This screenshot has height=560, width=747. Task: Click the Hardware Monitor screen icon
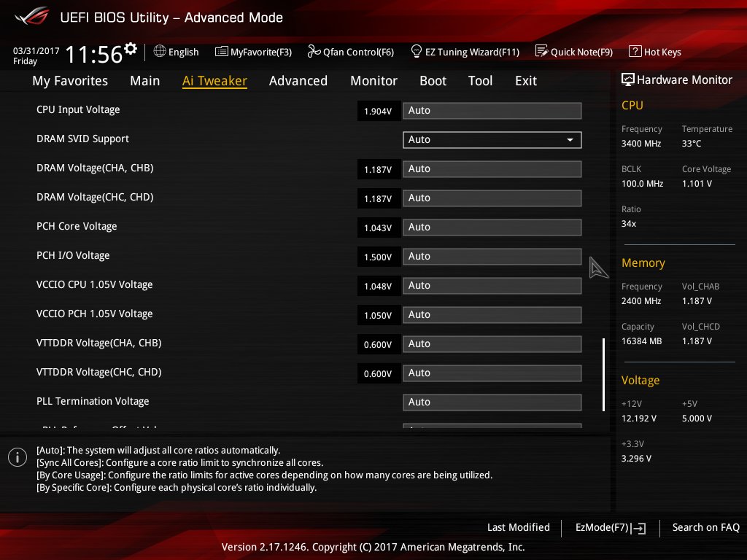coord(628,79)
